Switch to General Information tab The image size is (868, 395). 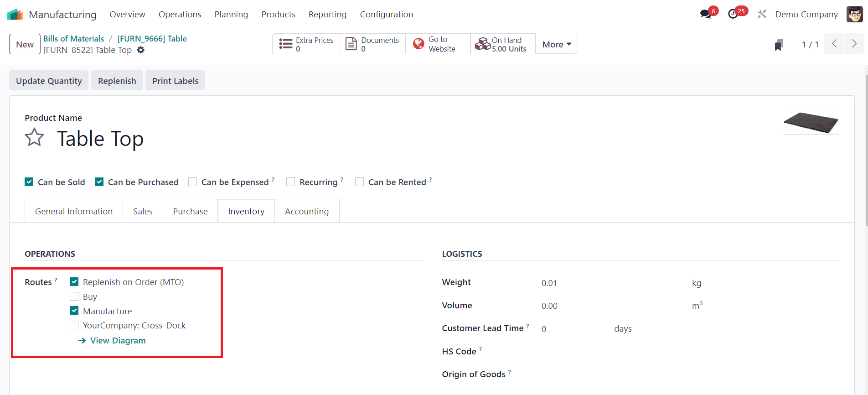coord(74,211)
